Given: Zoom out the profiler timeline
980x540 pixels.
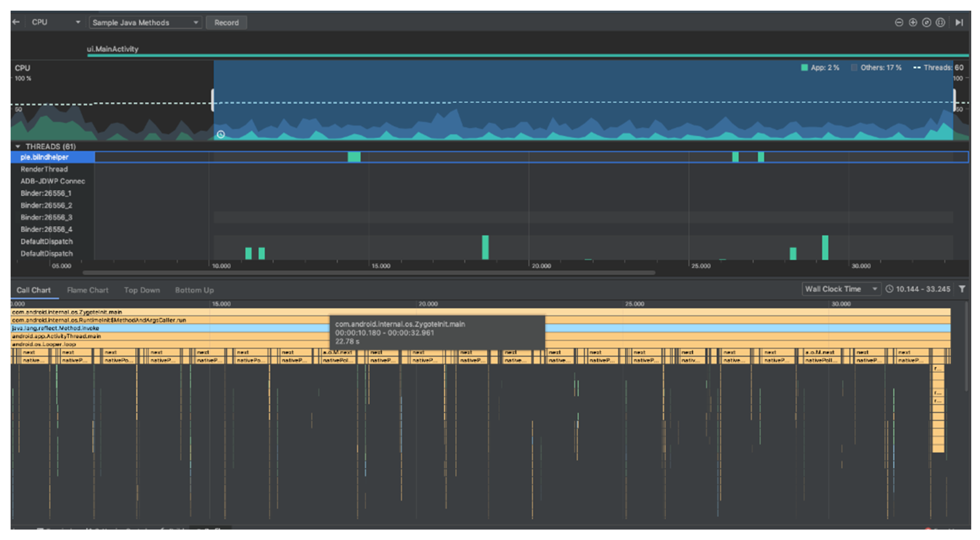Looking at the screenshot, I should [x=899, y=22].
